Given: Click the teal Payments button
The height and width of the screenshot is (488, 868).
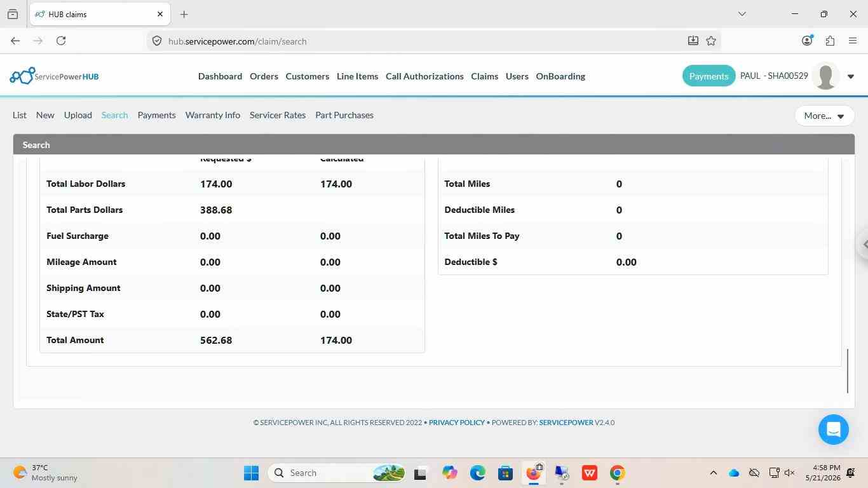Looking at the screenshot, I should pyautogui.click(x=709, y=76).
